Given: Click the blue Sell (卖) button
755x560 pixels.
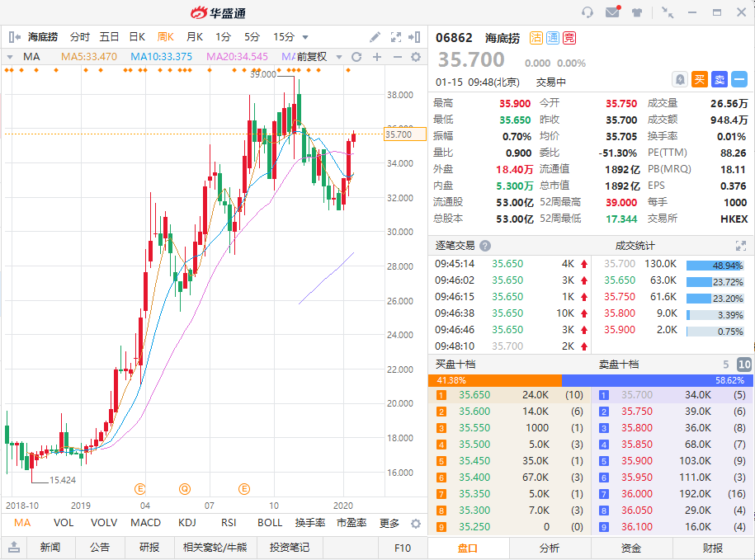Looking at the screenshot, I should click(x=720, y=79).
